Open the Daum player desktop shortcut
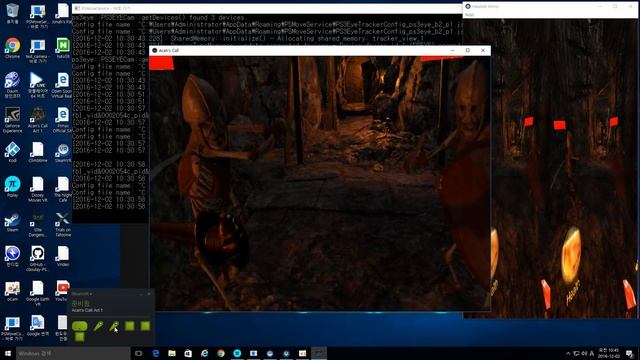This screenshot has height=360, width=640. tap(12, 84)
